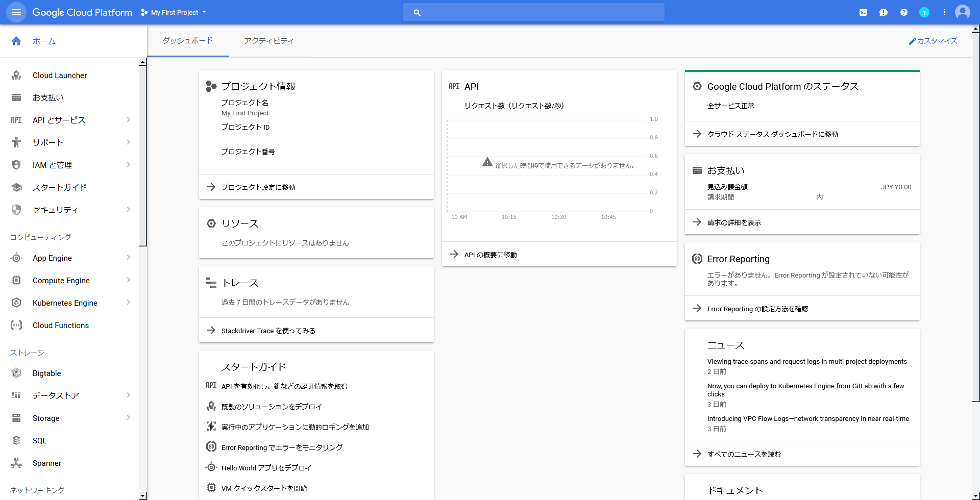This screenshot has width=980, height=500.
Task: Click the Support person icon
Action: 16,142
